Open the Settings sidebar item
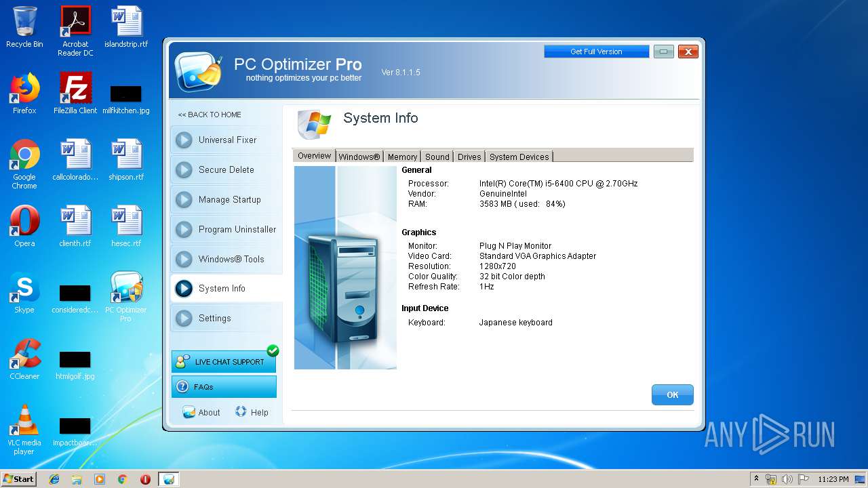This screenshot has height=488, width=868. [x=226, y=319]
